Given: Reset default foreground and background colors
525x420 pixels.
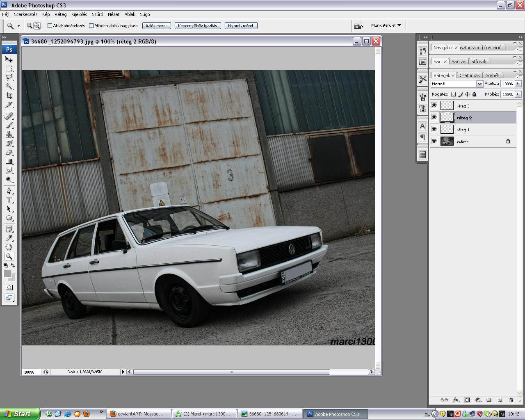Looking at the screenshot, I should pos(5,265).
